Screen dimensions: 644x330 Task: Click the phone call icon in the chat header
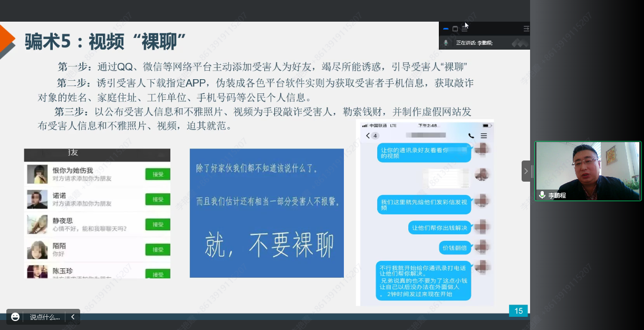(x=471, y=136)
